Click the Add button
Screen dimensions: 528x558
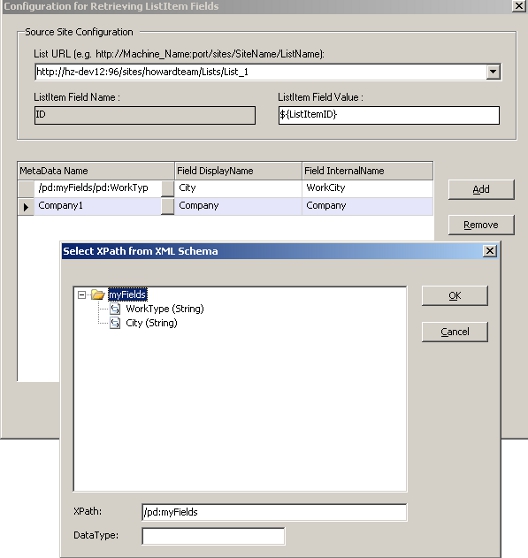[x=481, y=190]
